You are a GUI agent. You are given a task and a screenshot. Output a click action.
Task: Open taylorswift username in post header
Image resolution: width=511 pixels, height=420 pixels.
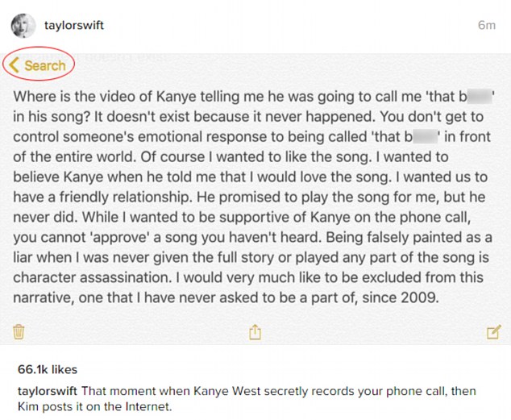pyautogui.click(x=74, y=26)
